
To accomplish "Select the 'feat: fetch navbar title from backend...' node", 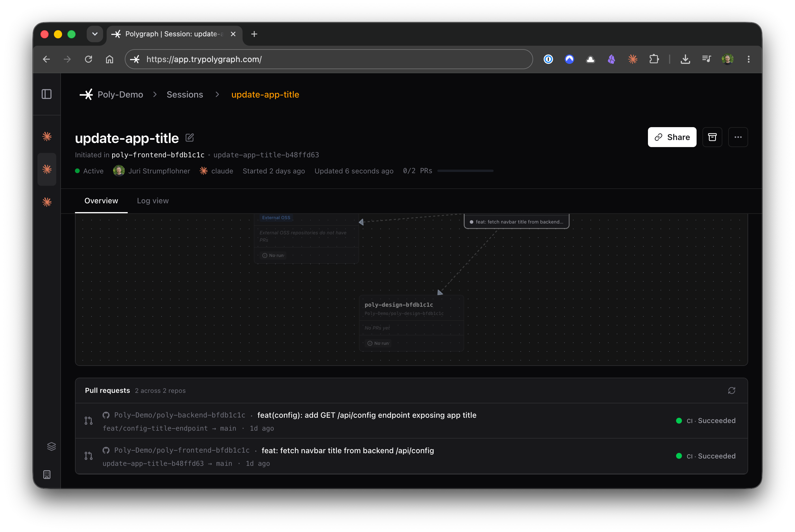I will coord(516,221).
